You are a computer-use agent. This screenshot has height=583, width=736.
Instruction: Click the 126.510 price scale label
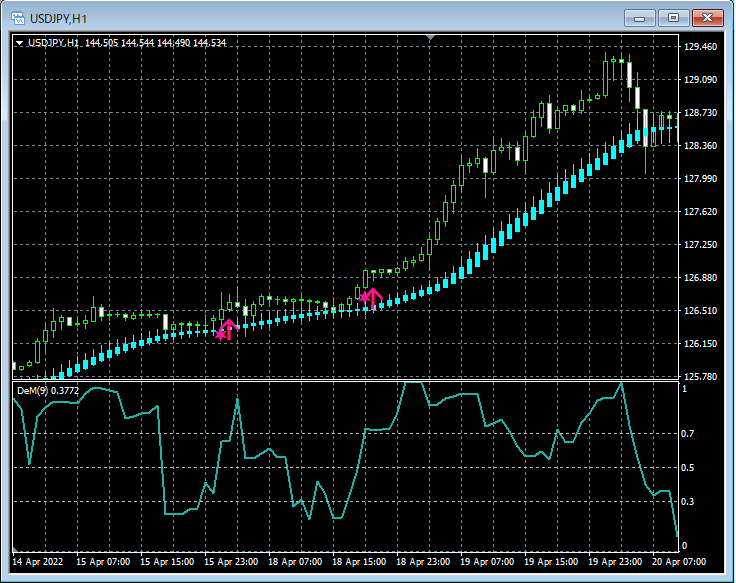pyautogui.click(x=700, y=310)
